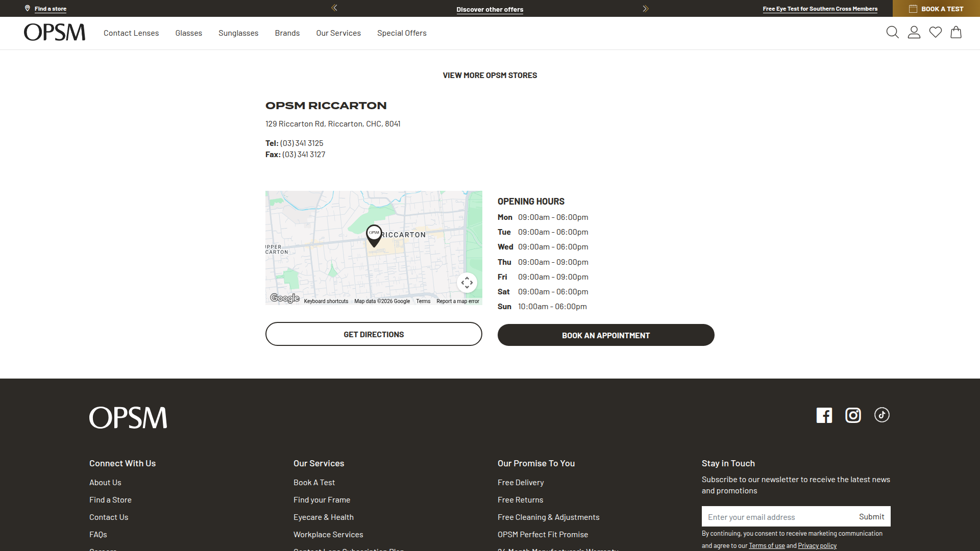
Task: Click VIEW MORE OPSM STORES
Action: click(490, 76)
